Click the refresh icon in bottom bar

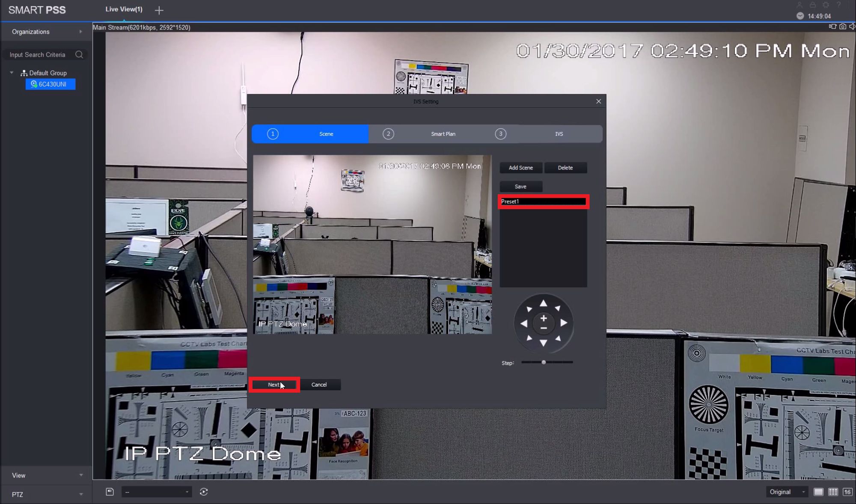tap(204, 492)
